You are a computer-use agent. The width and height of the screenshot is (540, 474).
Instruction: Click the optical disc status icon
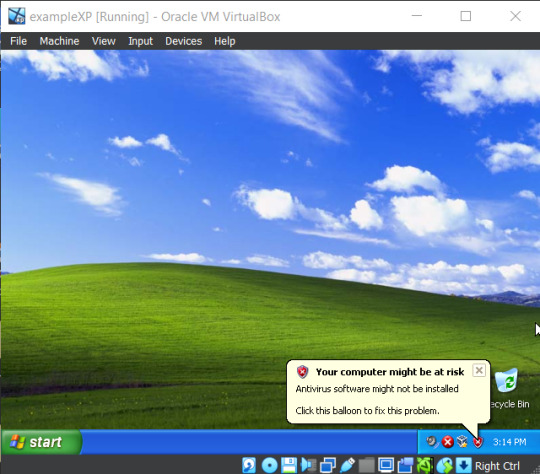[269, 466]
